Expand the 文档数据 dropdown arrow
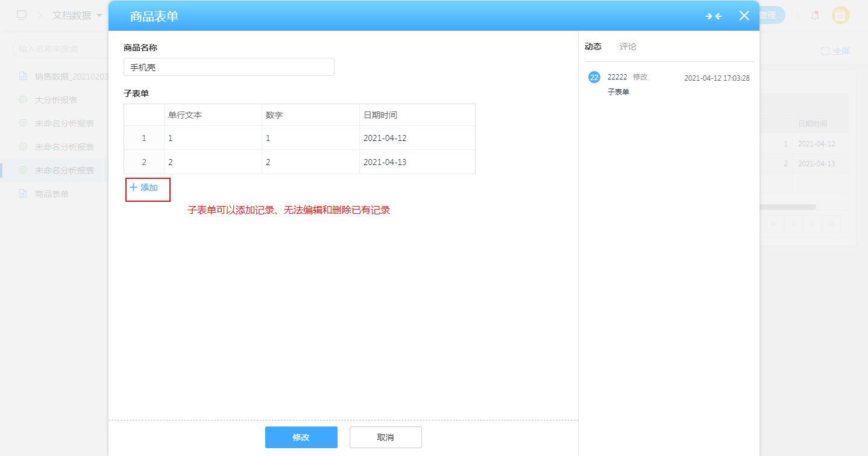The image size is (868, 456). 99,16
